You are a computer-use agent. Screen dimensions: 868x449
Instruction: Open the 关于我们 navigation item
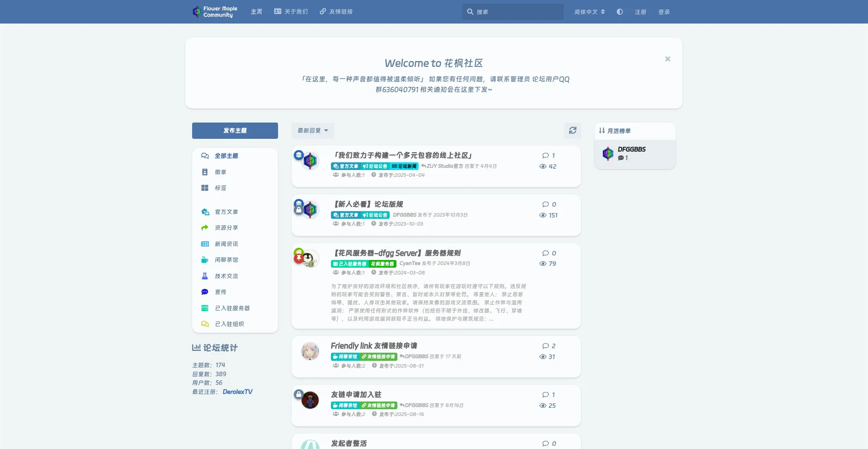291,12
